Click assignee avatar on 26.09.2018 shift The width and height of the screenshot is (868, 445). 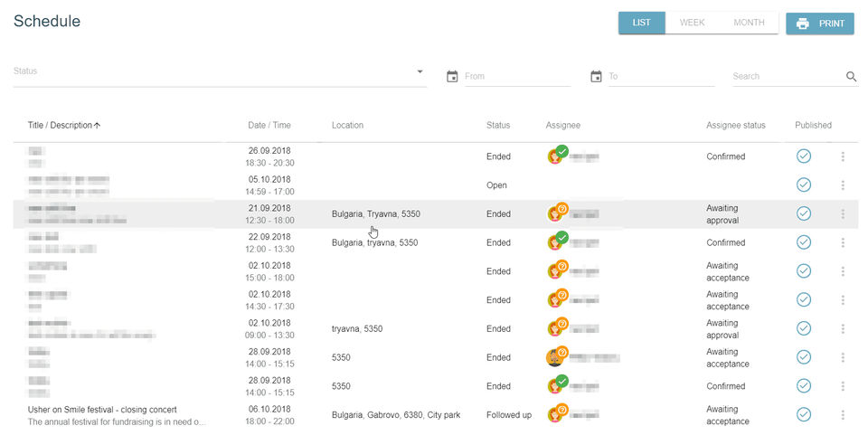(556, 156)
